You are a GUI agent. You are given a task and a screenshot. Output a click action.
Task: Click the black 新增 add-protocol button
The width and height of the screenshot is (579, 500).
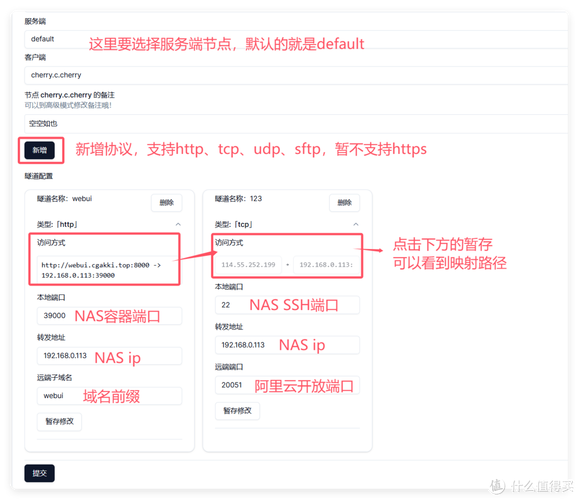point(40,150)
